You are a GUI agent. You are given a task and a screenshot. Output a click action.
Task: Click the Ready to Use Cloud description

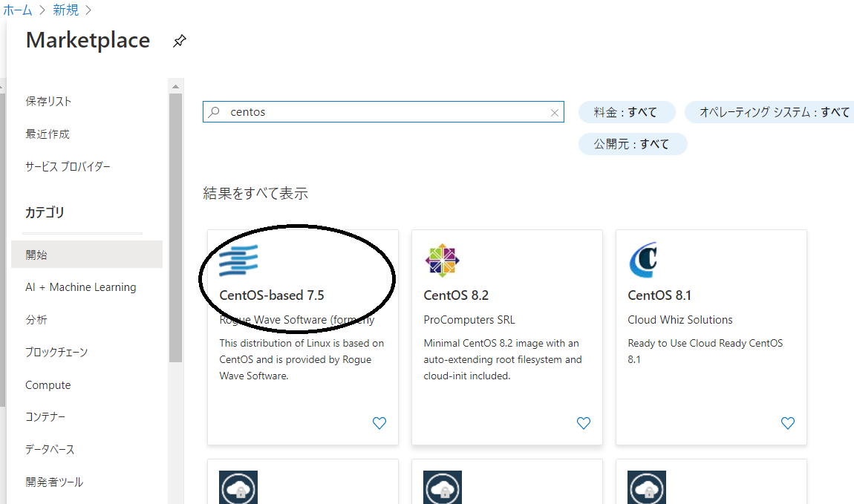(705, 351)
